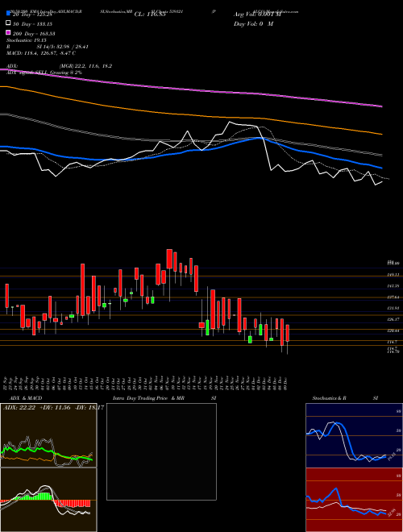Click the 131.91 price axis label
This screenshot has width=403, height=532.
pyautogui.click(x=393, y=308)
